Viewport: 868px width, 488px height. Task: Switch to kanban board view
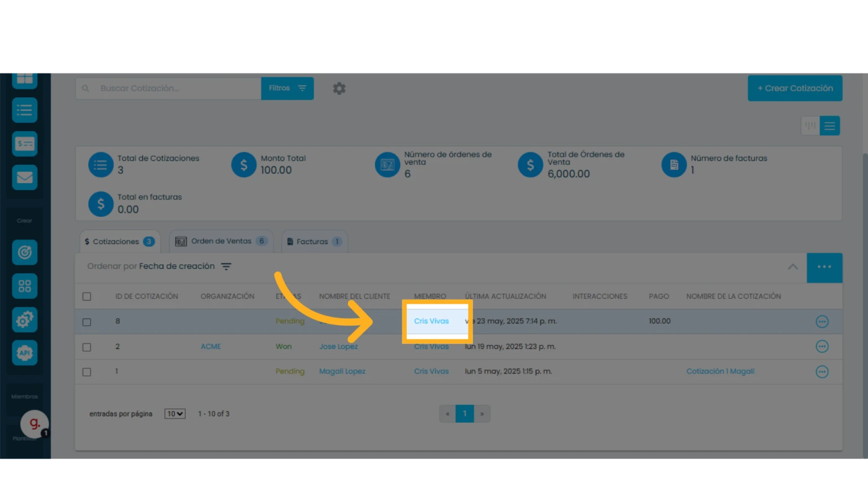point(810,125)
